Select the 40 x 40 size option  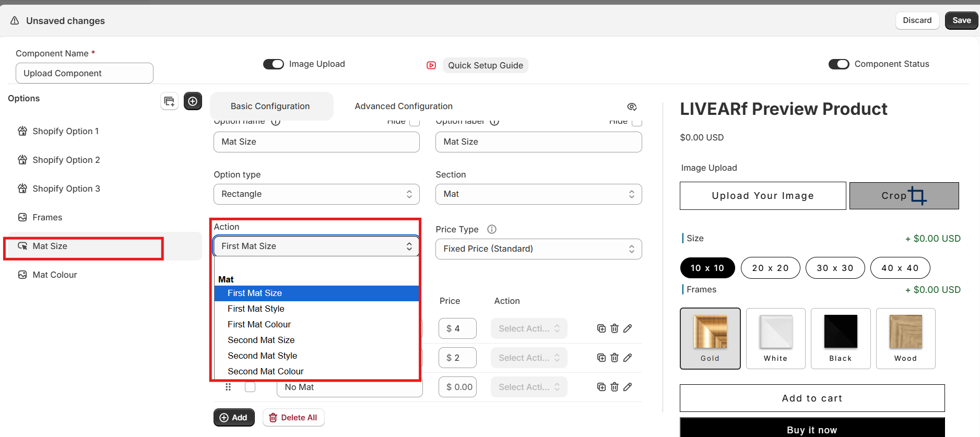tap(900, 268)
